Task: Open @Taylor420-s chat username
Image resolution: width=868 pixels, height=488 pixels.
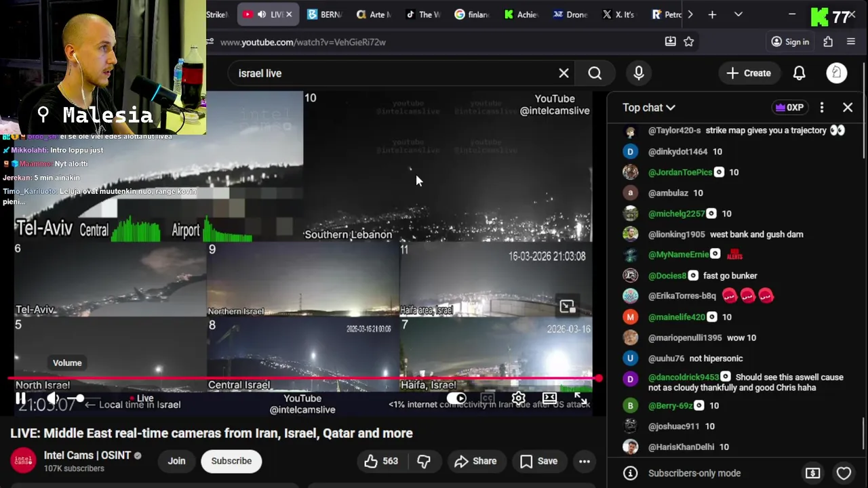Action: [x=675, y=130]
